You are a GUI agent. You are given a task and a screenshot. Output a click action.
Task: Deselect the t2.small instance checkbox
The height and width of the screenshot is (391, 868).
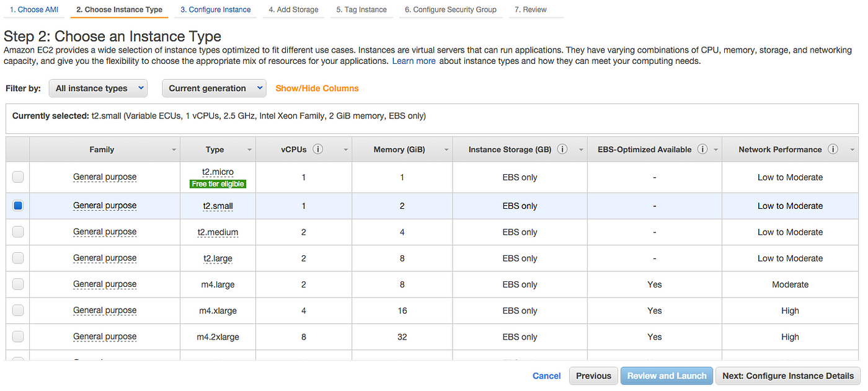tap(18, 206)
